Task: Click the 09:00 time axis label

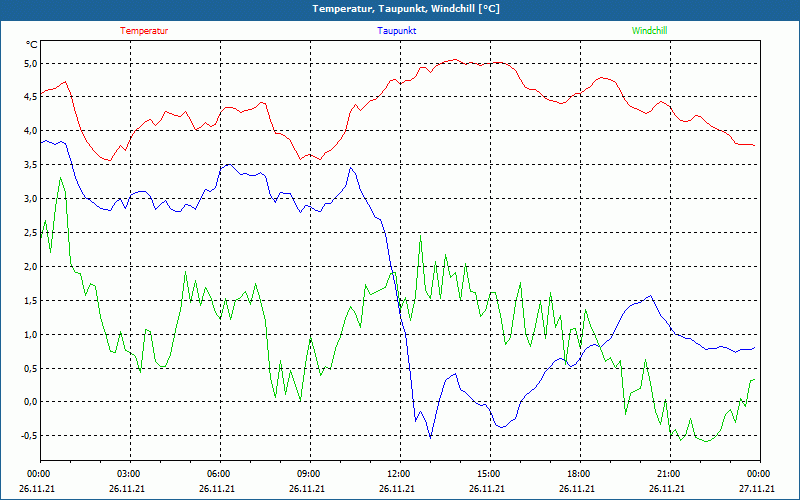Action: (309, 474)
